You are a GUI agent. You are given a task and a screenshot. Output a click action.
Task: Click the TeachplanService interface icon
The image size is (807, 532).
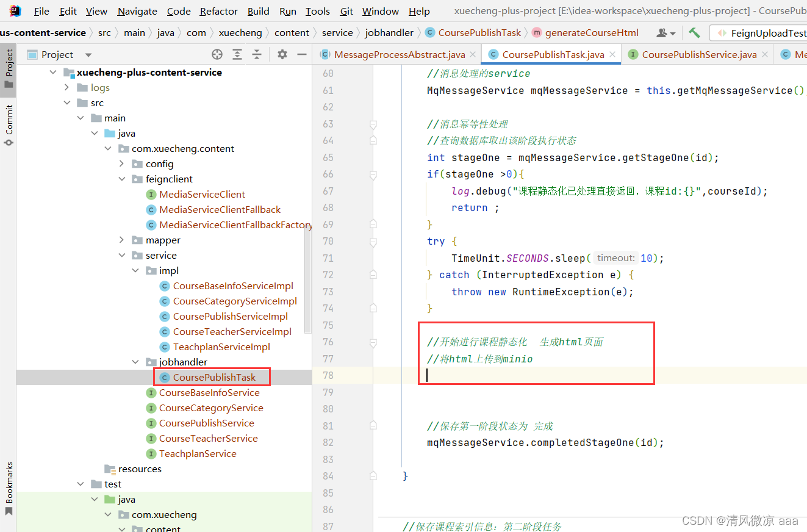pyautogui.click(x=151, y=453)
